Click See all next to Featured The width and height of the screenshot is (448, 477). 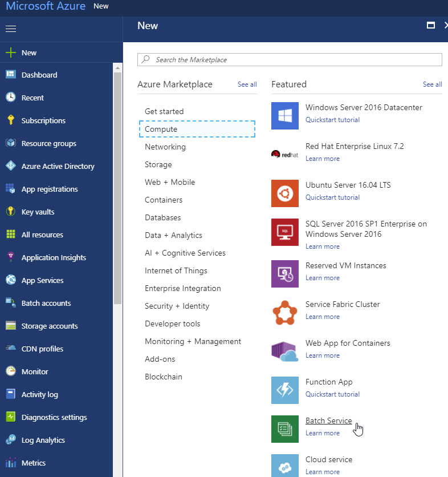432,84
